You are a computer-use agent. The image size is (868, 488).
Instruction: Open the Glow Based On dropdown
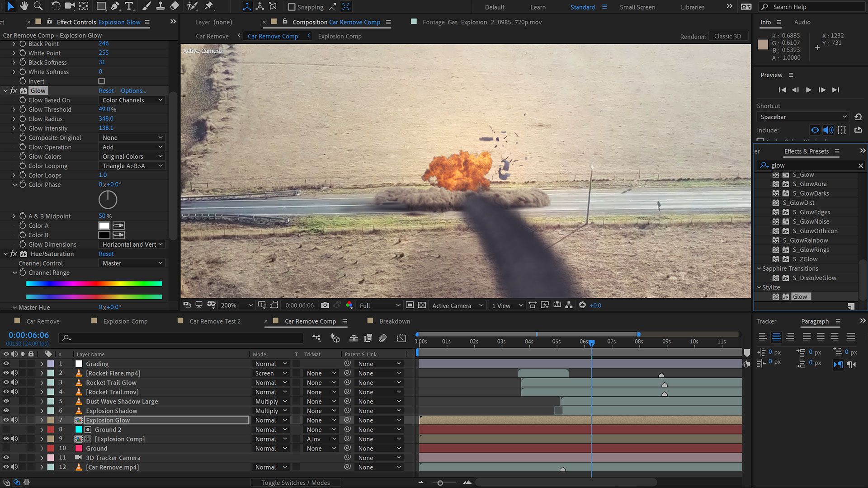click(x=132, y=100)
